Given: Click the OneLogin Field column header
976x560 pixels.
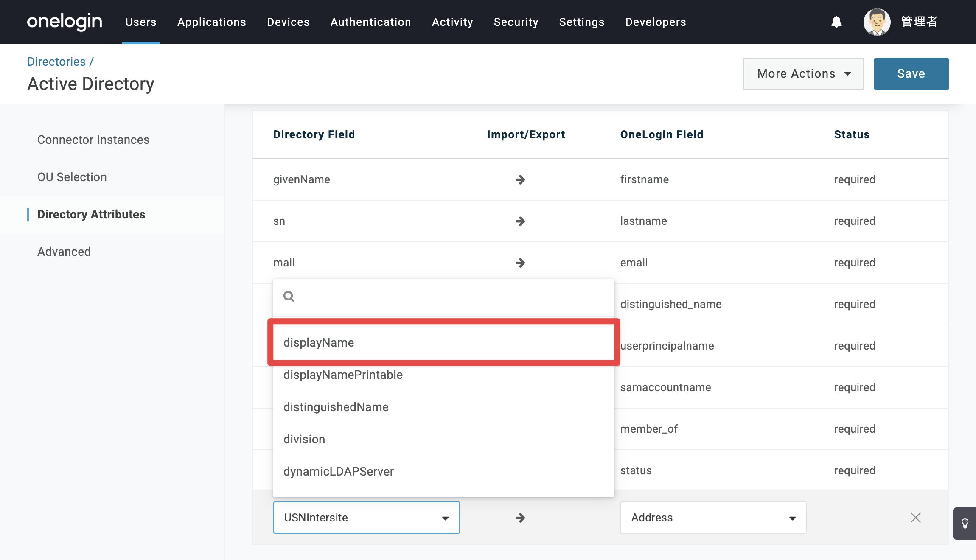Looking at the screenshot, I should 662,134.
